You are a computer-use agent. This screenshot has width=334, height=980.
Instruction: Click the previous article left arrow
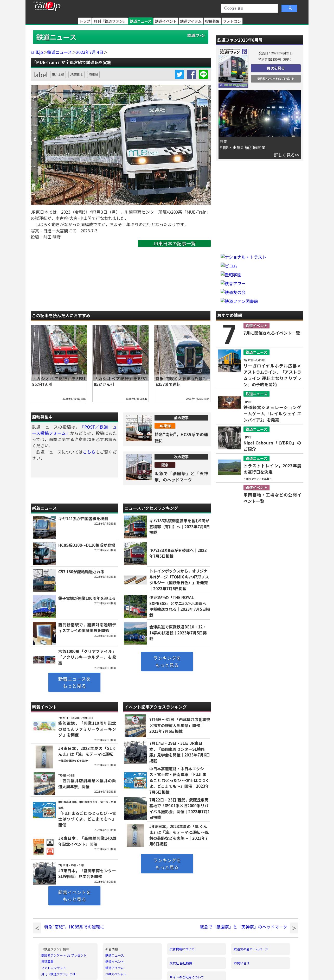click(37, 928)
